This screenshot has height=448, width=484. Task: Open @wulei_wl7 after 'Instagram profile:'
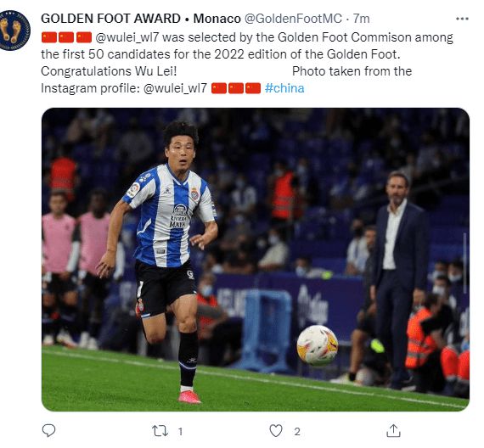[175, 88]
